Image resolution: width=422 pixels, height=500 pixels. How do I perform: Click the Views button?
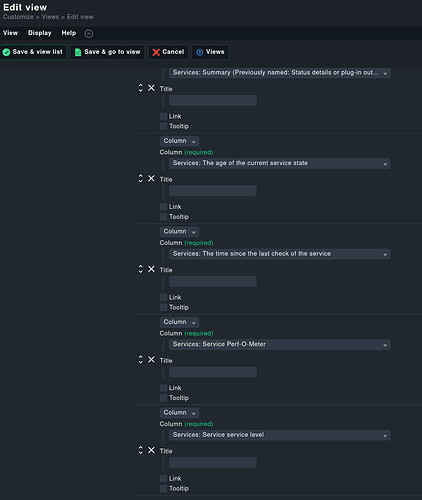tap(210, 52)
